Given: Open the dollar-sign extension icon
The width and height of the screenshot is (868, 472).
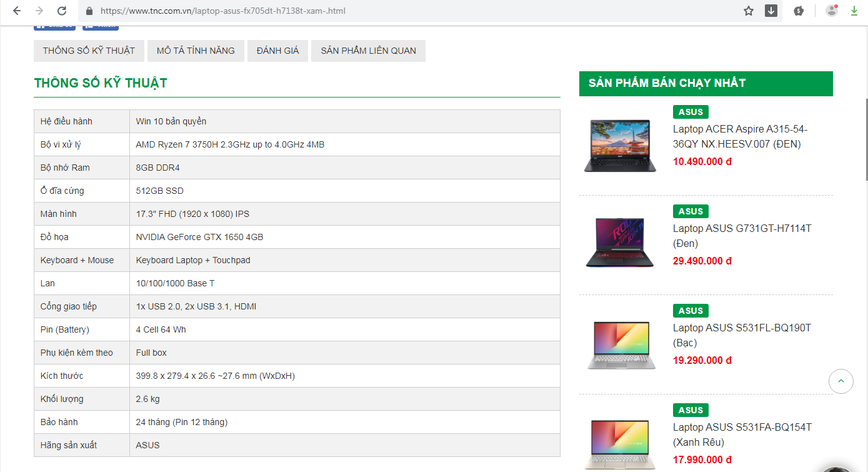Looking at the screenshot, I should click(799, 11).
